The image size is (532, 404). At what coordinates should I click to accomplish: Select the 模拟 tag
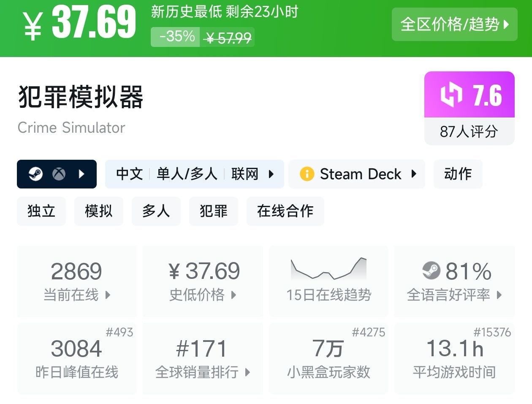coord(99,211)
